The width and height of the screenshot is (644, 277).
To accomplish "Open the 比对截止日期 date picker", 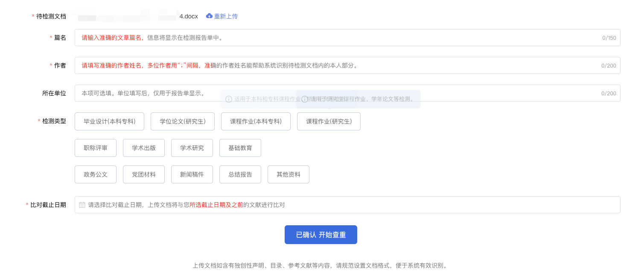I will pyautogui.click(x=347, y=205).
